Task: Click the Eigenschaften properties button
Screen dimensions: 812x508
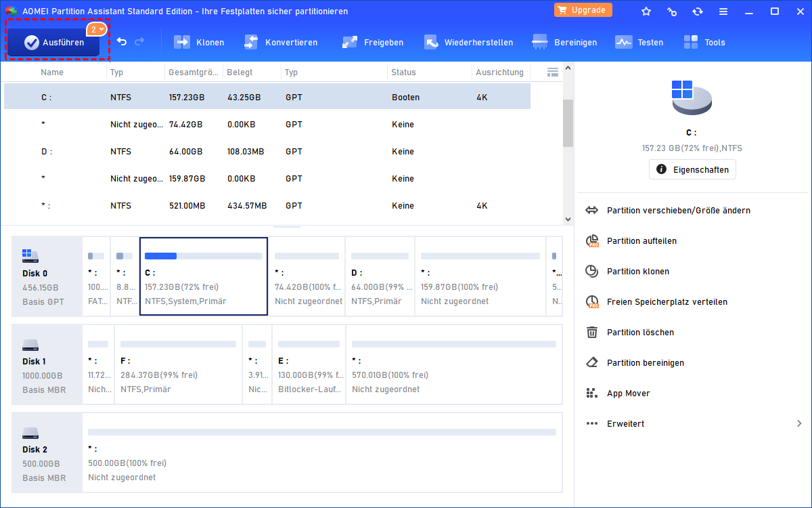Action: click(692, 169)
